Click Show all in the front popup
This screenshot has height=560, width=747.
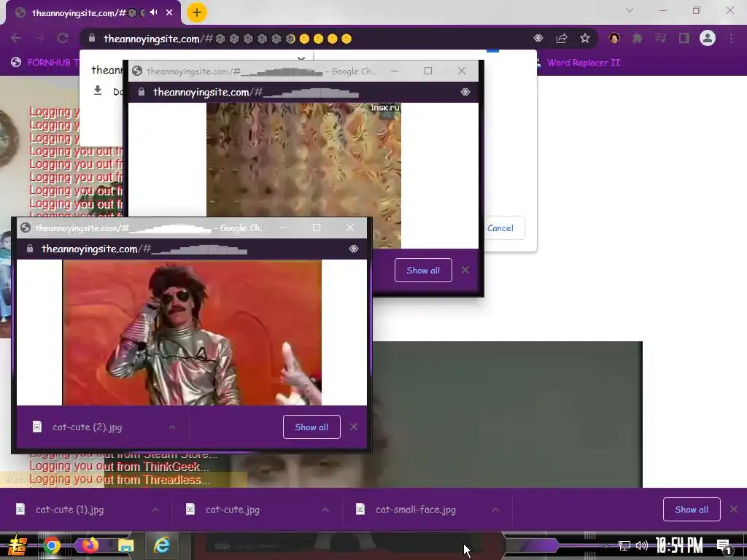(x=311, y=427)
